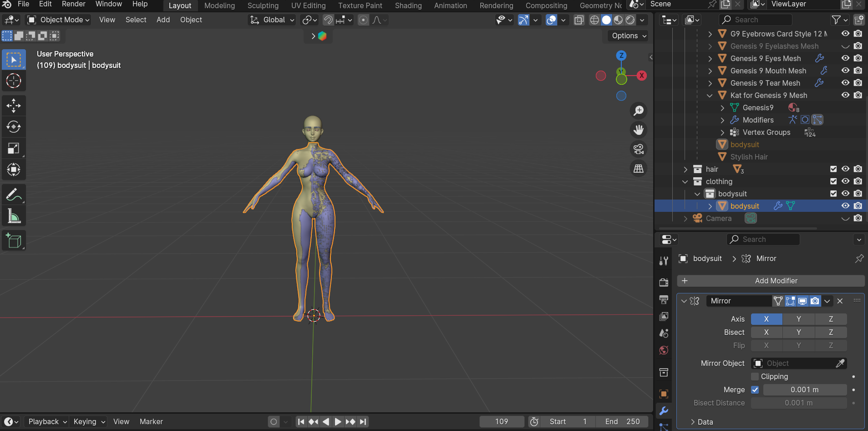Activate the Scale tool
The width and height of the screenshot is (868, 431).
click(14, 148)
